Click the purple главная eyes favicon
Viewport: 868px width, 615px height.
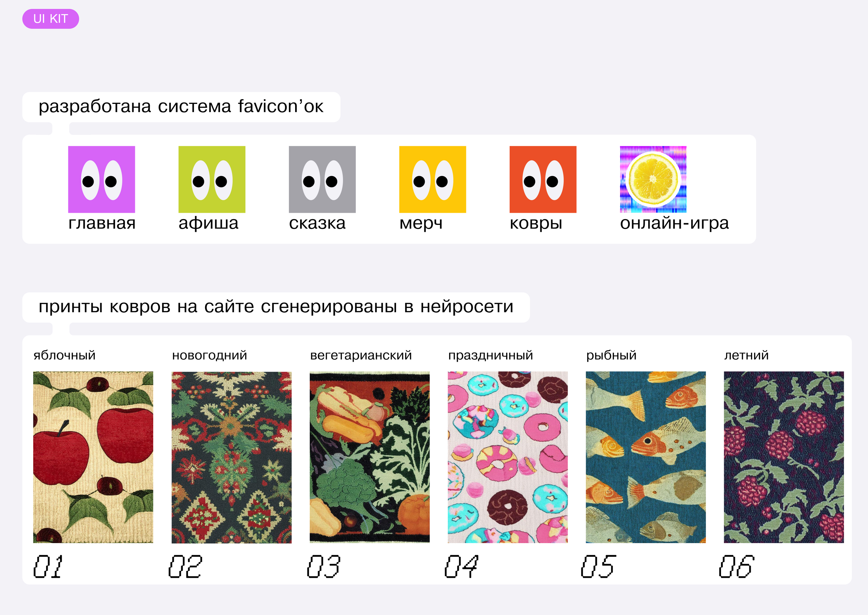(101, 180)
